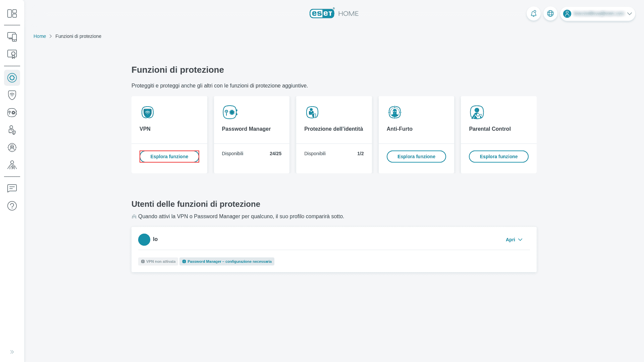Open the Protezione dell'identità card title
This screenshot has height=362, width=644.
point(333,129)
